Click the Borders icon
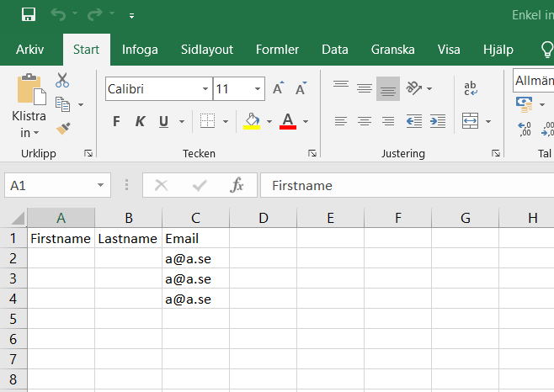The width and height of the screenshot is (554, 392). click(x=207, y=121)
